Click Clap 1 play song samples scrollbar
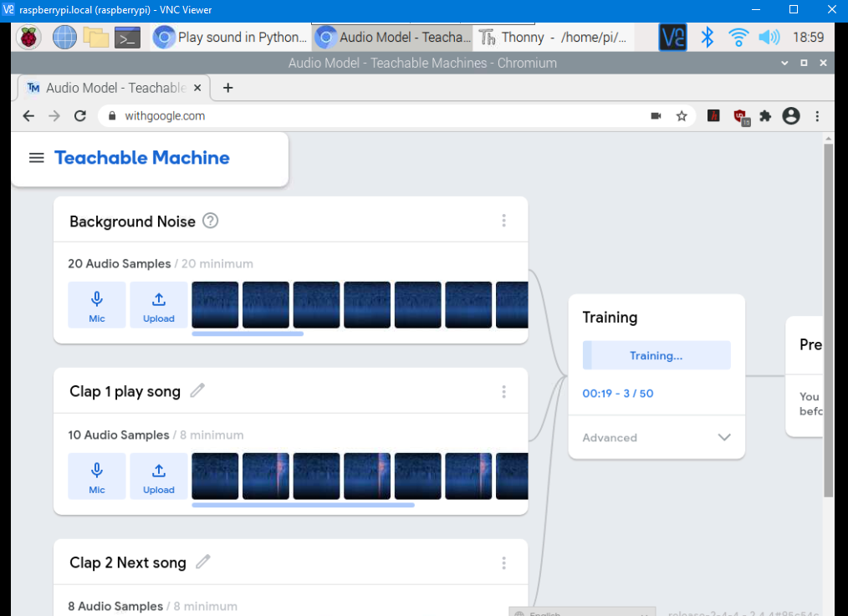This screenshot has width=848, height=616. coord(303,505)
